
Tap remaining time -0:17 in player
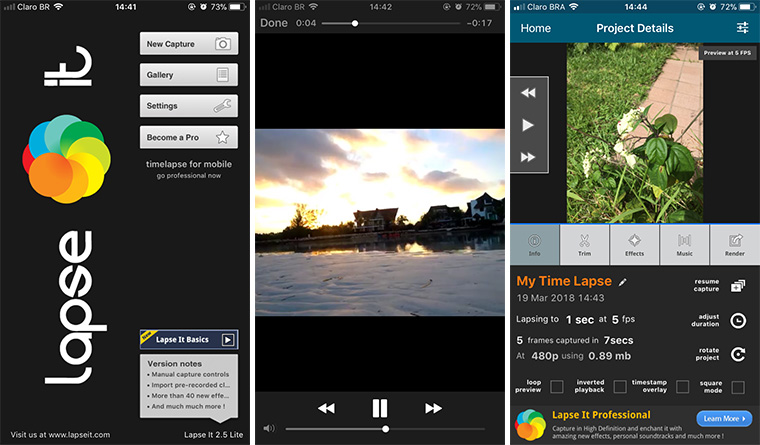tap(479, 23)
